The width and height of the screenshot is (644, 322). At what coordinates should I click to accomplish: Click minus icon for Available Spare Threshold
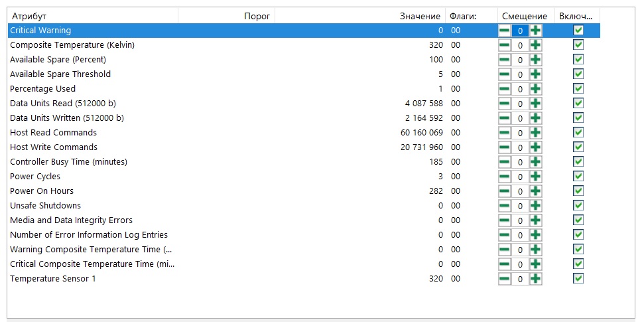[x=505, y=74]
